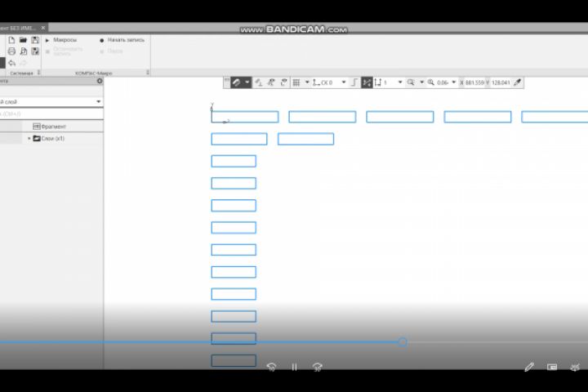The width and height of the screenshot is (588, 392).
Task: Open the Макросы macro list
Action: (x=61, y=40)
